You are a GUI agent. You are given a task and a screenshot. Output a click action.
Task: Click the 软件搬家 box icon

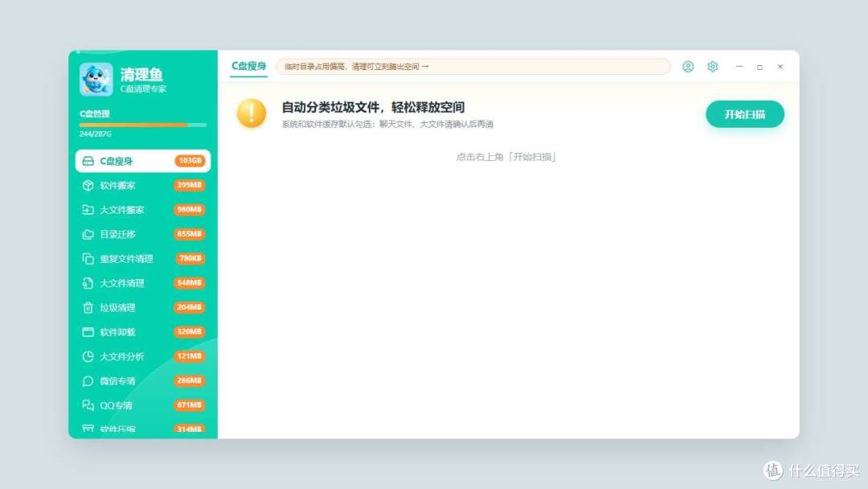coord(88,186)
